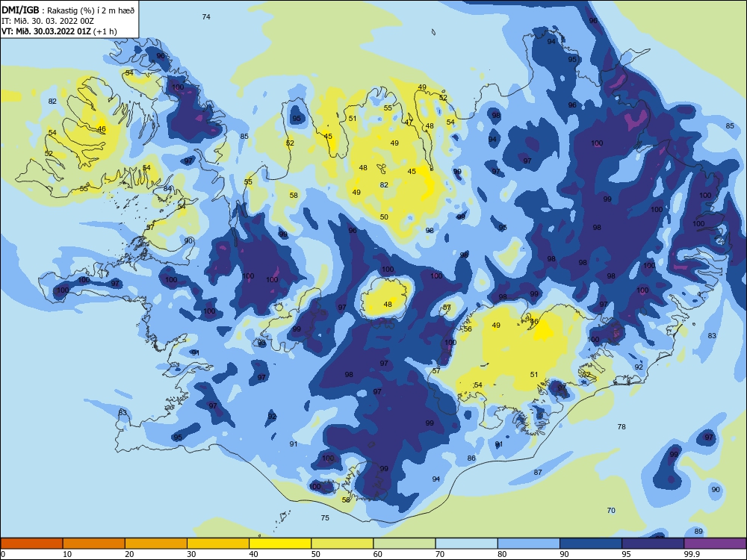The image size is (747, 560).
Task: Click the pale blue 70–80 legend swatch
Action: point(467,544)
